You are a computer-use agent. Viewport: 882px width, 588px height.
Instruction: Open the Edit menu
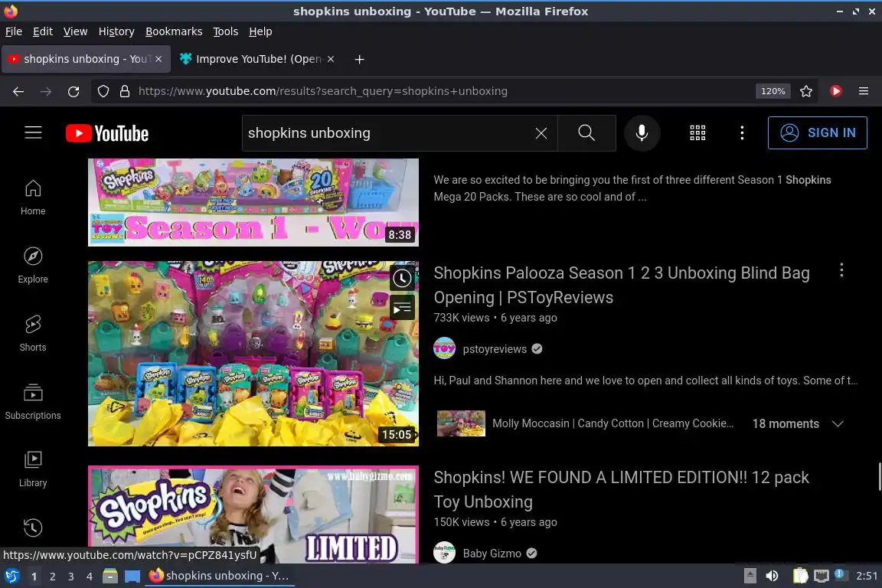coord(43,31)
